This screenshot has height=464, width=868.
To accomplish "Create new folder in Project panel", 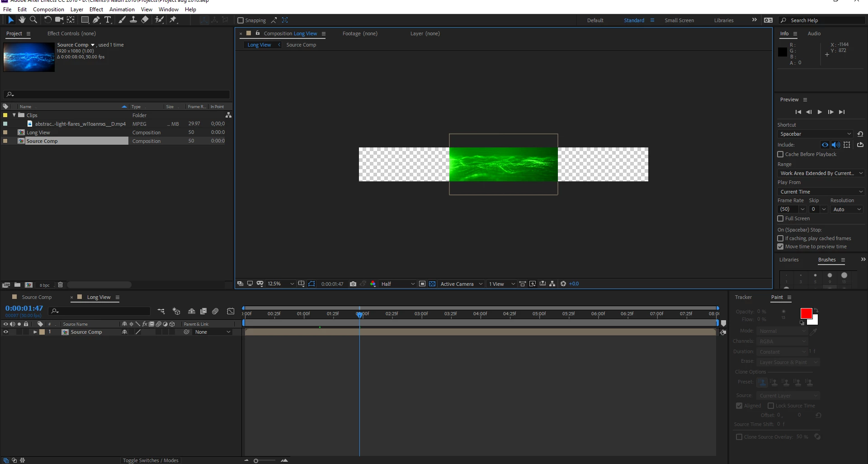I will 17,285.
